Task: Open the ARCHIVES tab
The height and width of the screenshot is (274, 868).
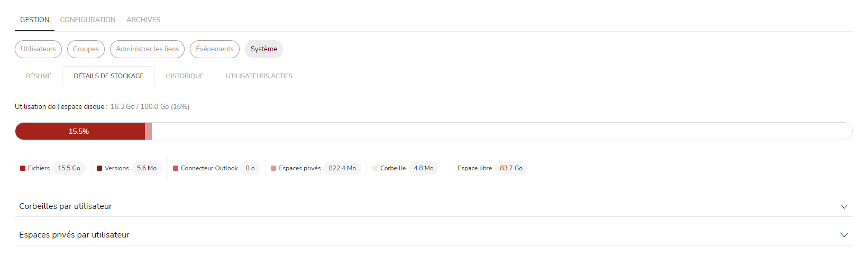Action: 143,20
